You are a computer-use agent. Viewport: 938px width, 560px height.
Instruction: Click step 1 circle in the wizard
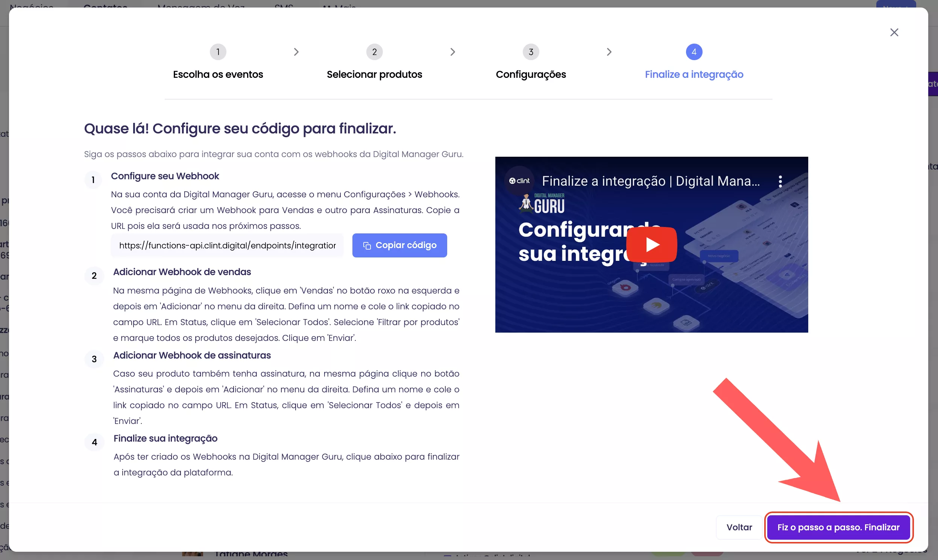pos(218,52)
